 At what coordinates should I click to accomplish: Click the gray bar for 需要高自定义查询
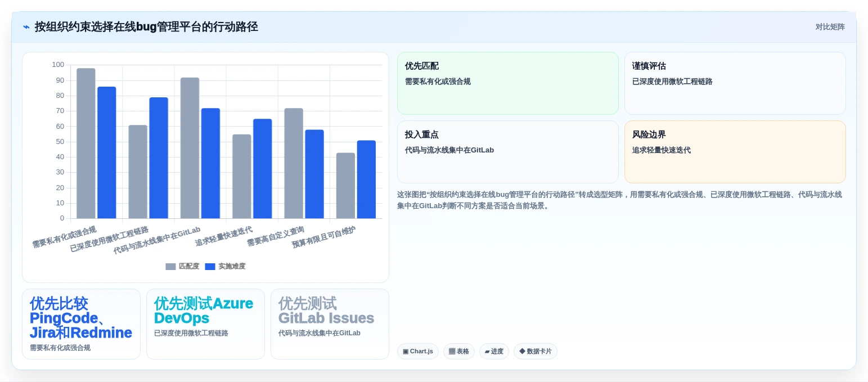294,163
